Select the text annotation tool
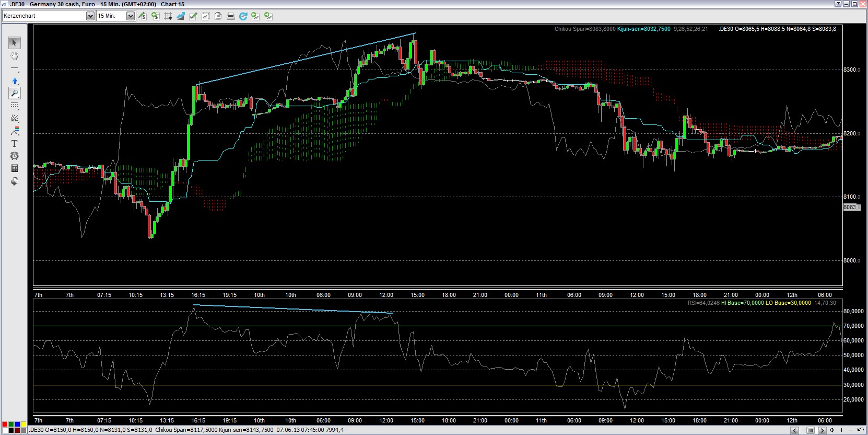Screen dimensions: 868x435 tap(15, 143)
